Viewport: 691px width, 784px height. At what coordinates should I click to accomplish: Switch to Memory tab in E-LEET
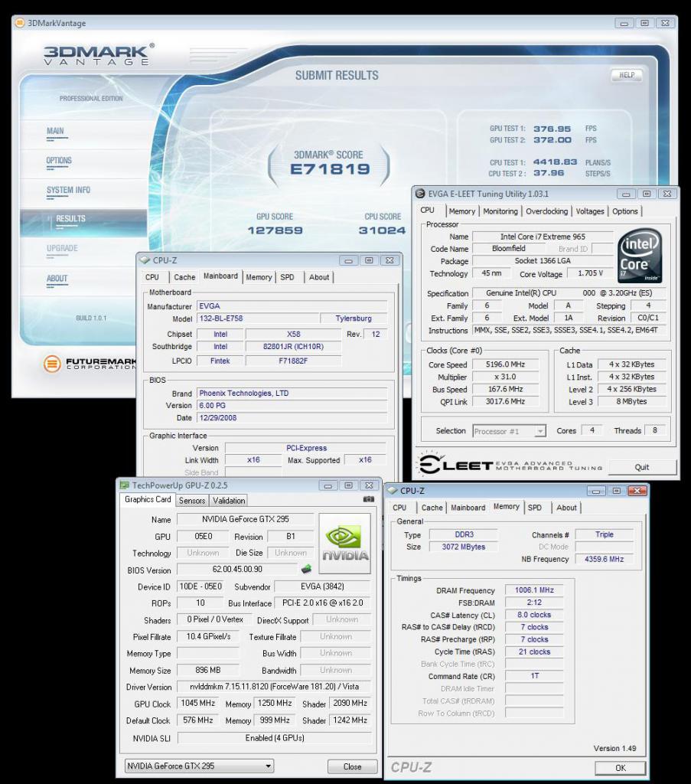[462, 211]
